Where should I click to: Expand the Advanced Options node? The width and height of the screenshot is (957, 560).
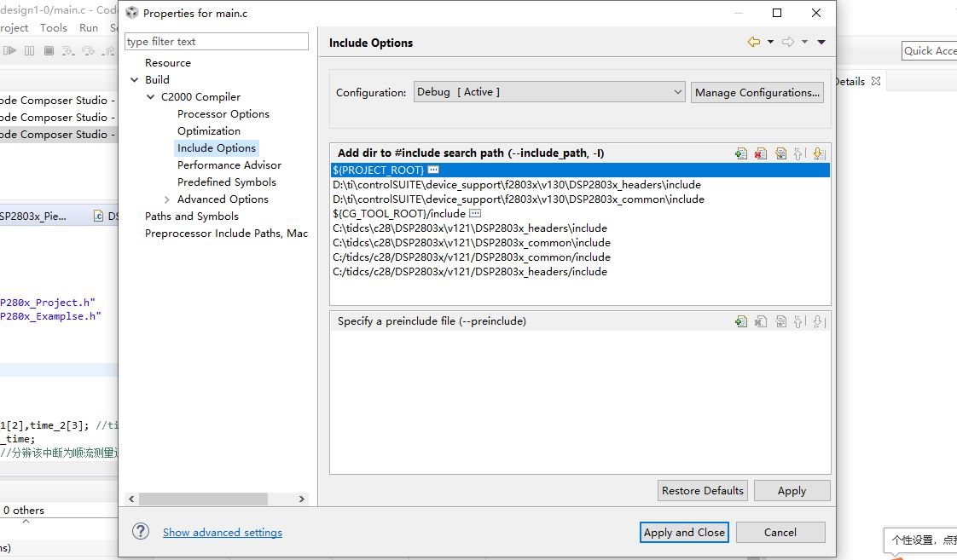point(167,199)
